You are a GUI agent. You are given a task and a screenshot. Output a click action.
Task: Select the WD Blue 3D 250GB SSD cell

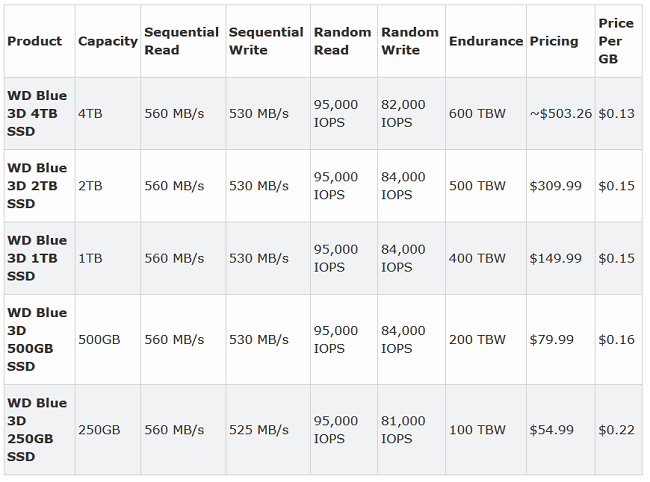[x=37, y=429]
